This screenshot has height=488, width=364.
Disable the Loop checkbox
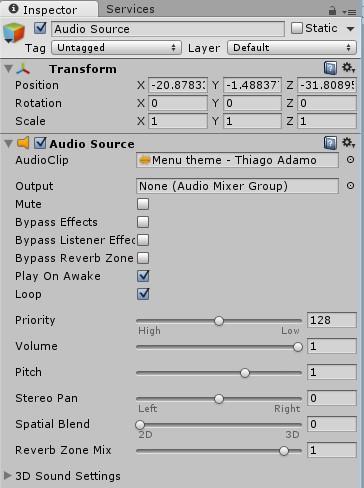[x=143, y=294]
